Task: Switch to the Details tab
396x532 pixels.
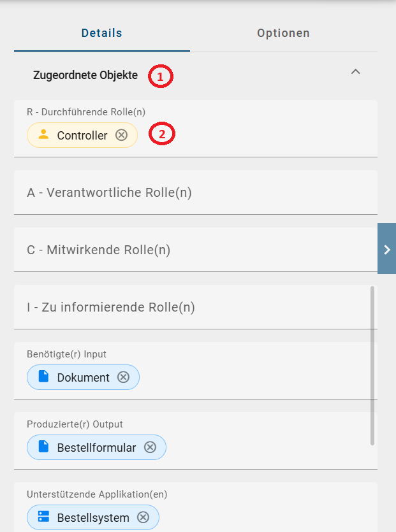Action: tap(101, 32)
